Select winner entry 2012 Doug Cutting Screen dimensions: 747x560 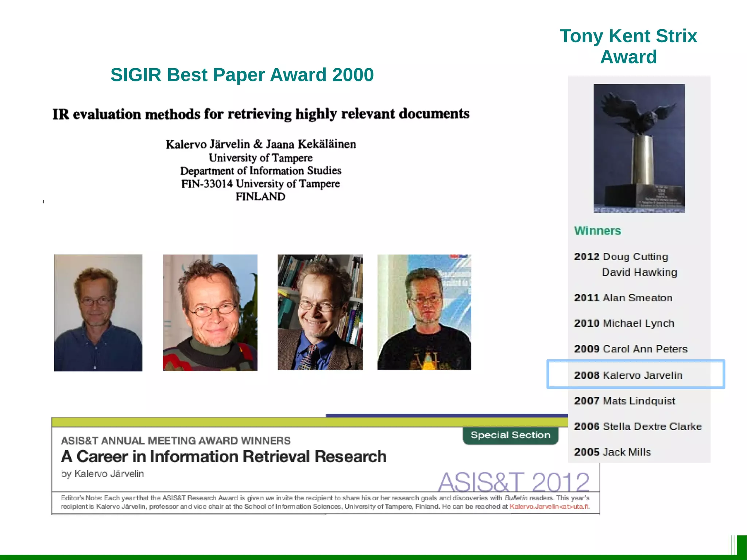[621, 256]
